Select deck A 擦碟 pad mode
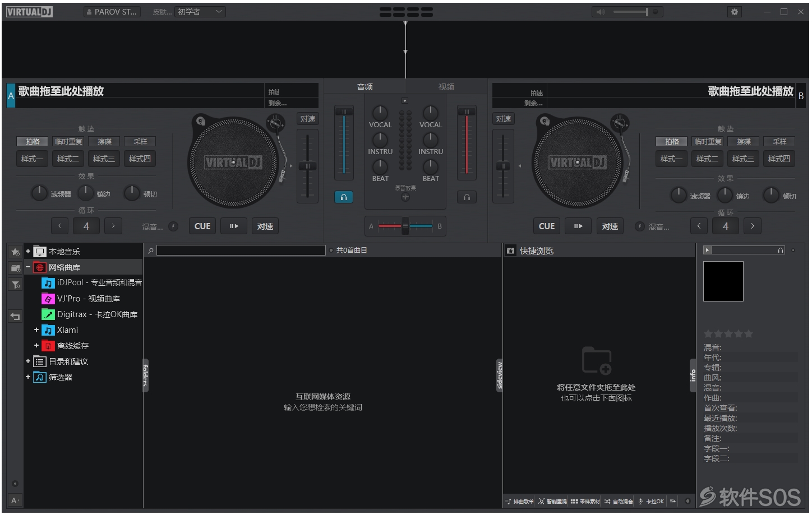Viewport: 812px width, 515px height. (x=104, y=142)
